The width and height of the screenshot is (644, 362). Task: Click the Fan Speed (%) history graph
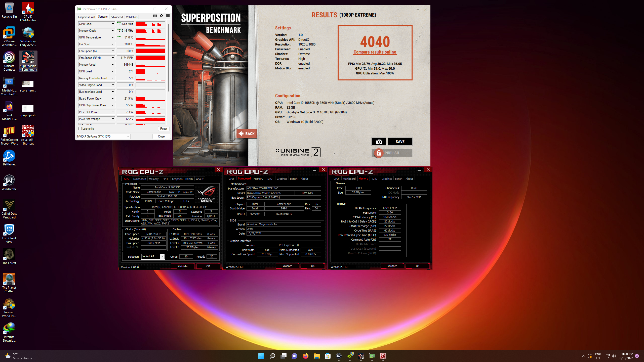point(150,51)
